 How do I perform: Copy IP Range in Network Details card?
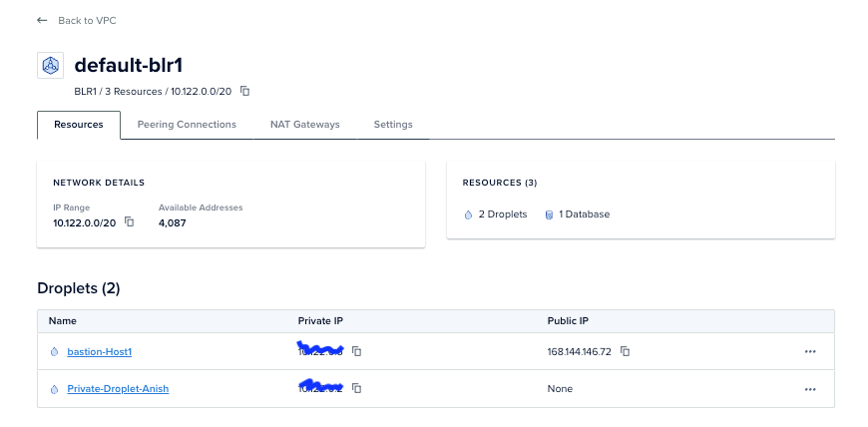click(x=129, y=222)
